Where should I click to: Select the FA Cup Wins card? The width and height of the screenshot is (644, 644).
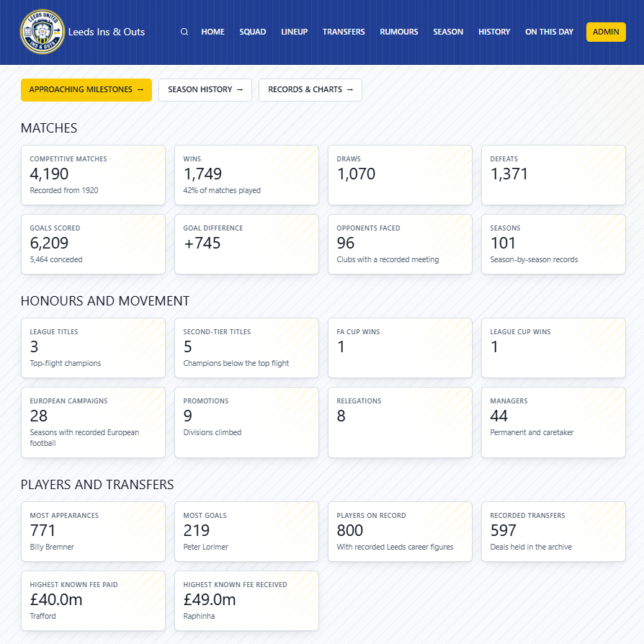400,348
